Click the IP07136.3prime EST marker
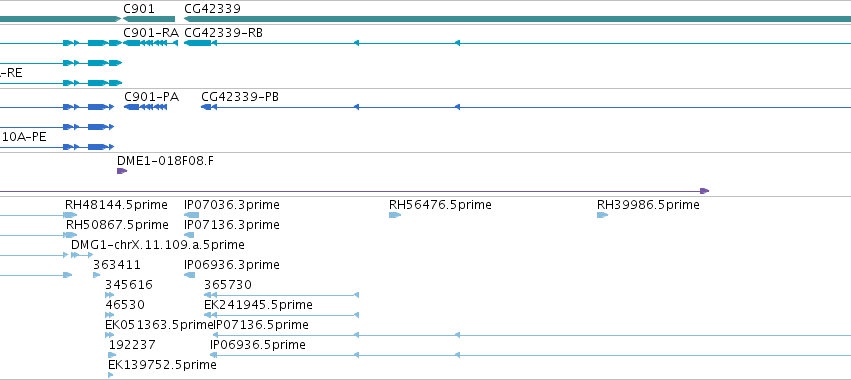This screenshot has width=851, height=380. [x=189, y=235]
